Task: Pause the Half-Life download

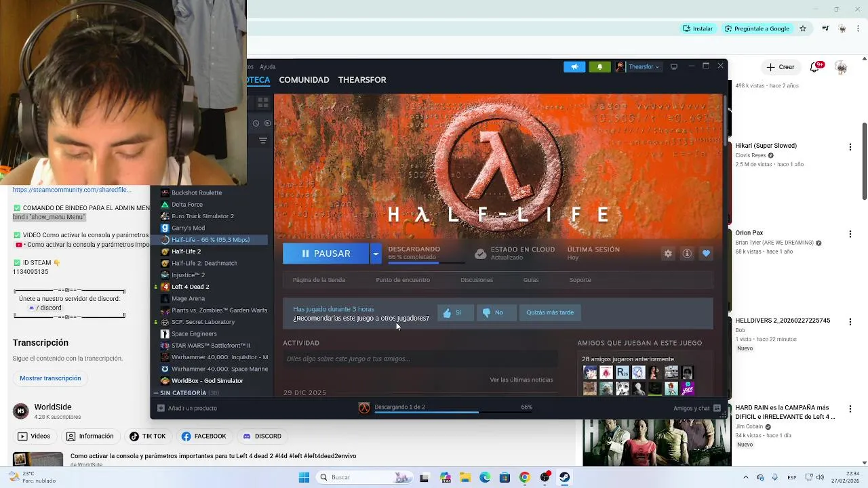Action: click(x=326, y=253)
